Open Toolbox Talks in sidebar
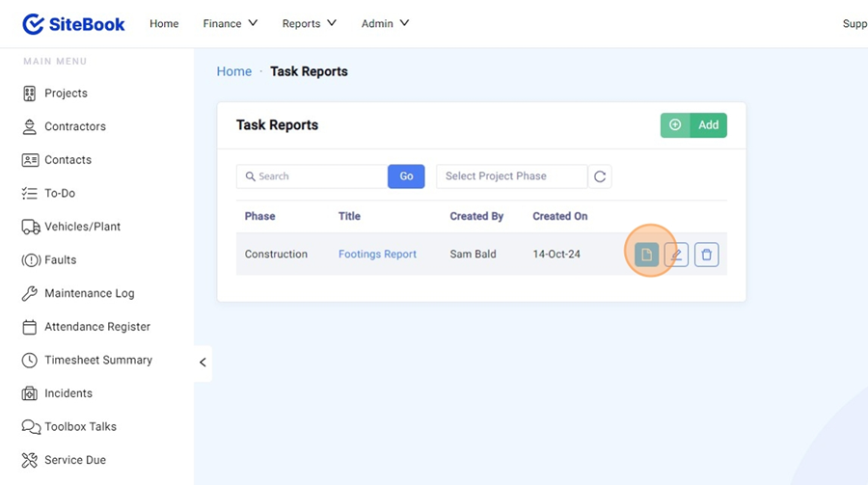The image size is (868, 485). pyautogui.click(x=80, y=426)
